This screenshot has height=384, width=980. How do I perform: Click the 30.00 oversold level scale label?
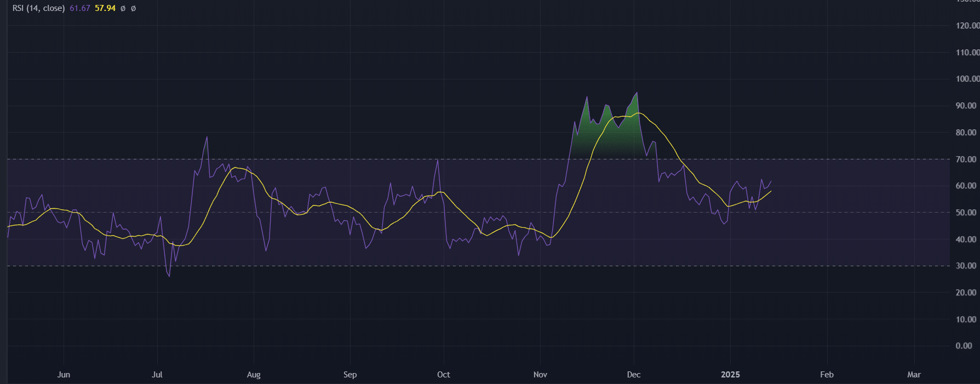click(966, 266)
